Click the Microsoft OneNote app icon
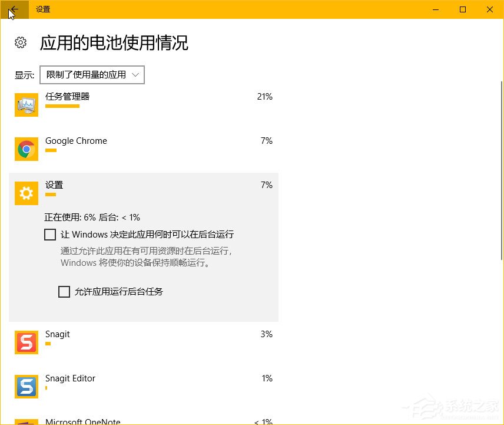 coord(26,421)
